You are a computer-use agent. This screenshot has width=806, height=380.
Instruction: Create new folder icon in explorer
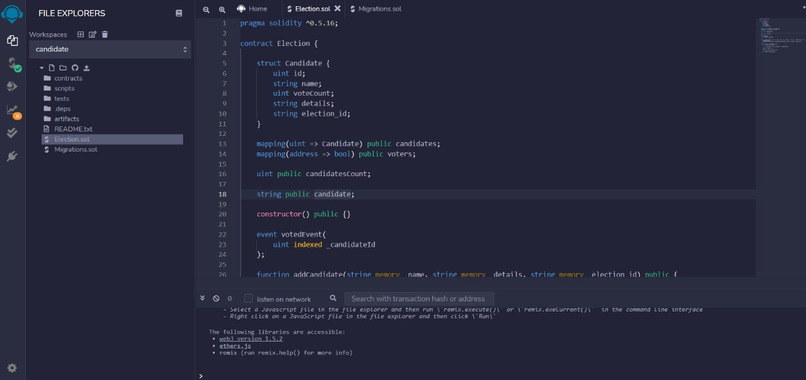tap(63, 68)
